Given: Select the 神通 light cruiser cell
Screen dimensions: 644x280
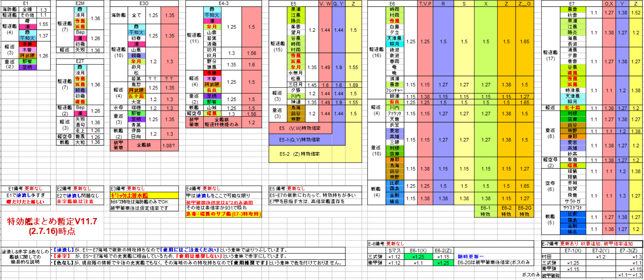Looking at the screenshot, I should click(x=296, y=102).
